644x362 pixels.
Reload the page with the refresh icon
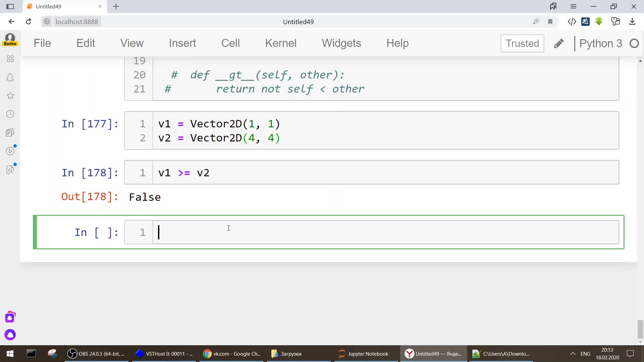[x=29, y=22]
